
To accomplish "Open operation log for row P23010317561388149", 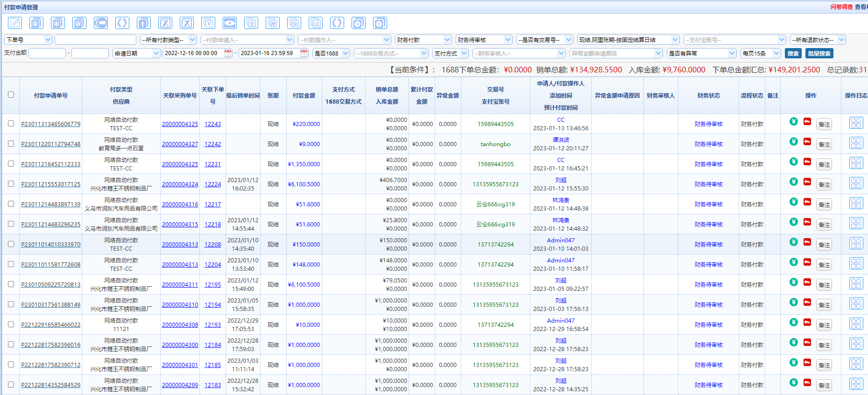I will coord(856,304).
